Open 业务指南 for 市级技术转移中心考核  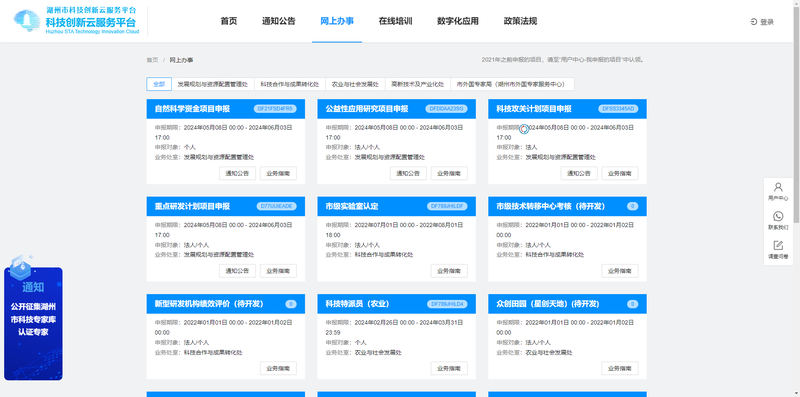pos(620,271)
